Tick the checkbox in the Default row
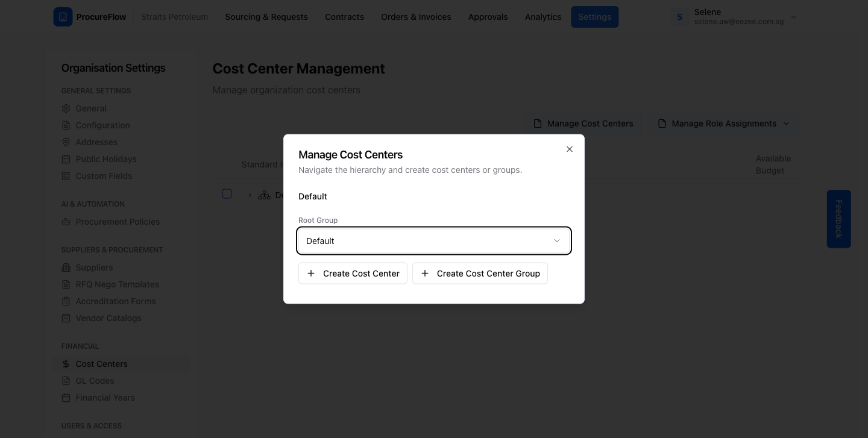 [x=227, y=193]
